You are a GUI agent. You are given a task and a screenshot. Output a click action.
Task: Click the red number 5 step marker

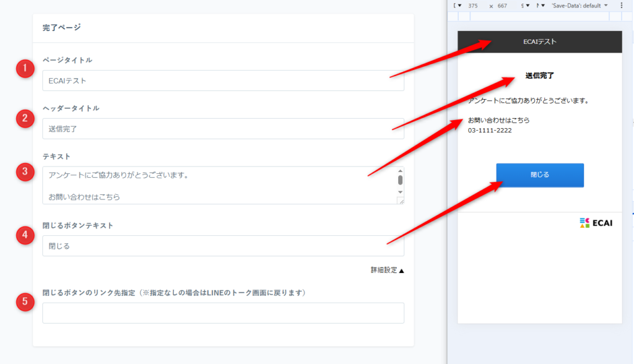point(25,301)
